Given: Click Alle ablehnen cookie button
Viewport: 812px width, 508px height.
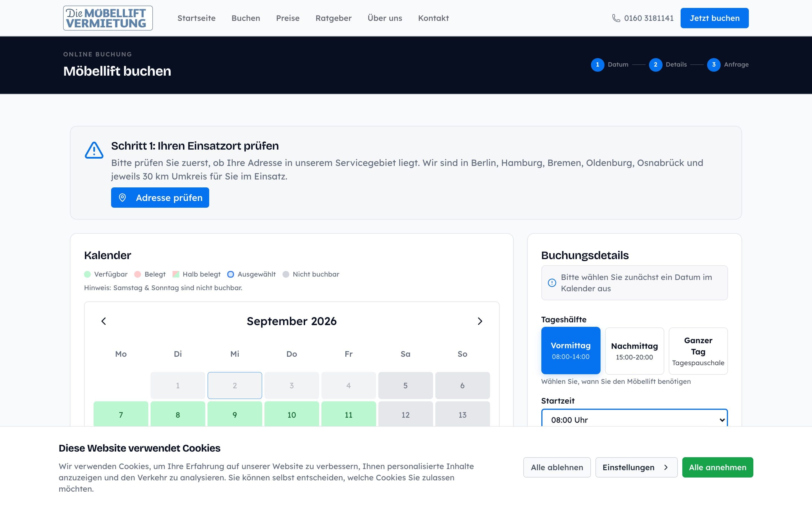Looking at the screenshot, I should click(x=557, y=467).
